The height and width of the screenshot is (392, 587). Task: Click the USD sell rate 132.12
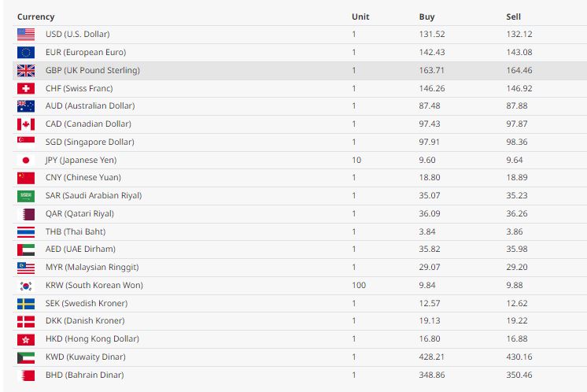(519, 34)
